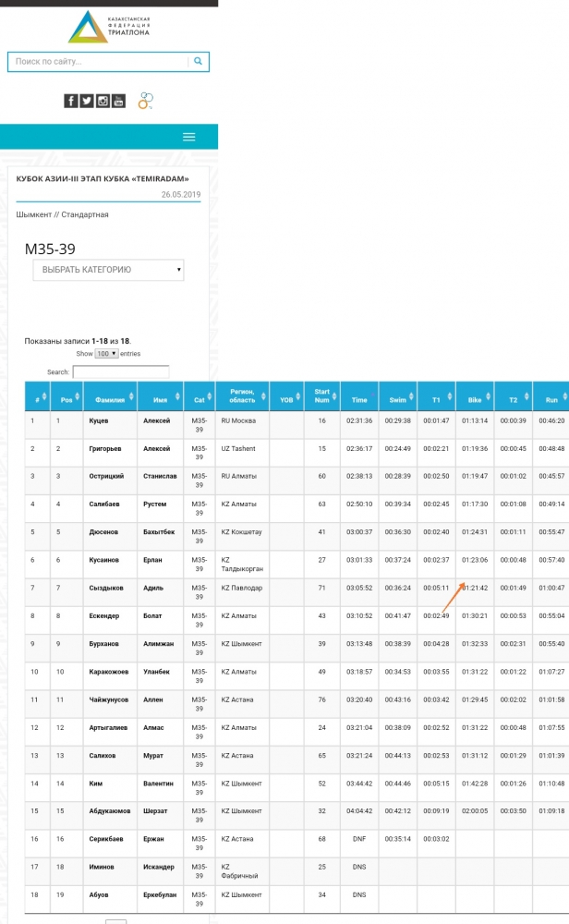Open the hamburger navigation menu
569x924 pixels.
(189, 137)
